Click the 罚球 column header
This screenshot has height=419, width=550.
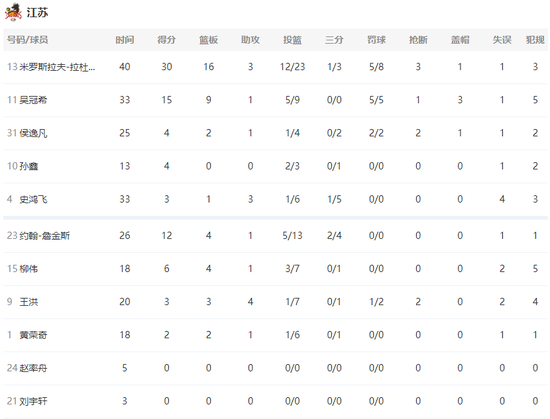pyautogui.click(x=376, y=40)
